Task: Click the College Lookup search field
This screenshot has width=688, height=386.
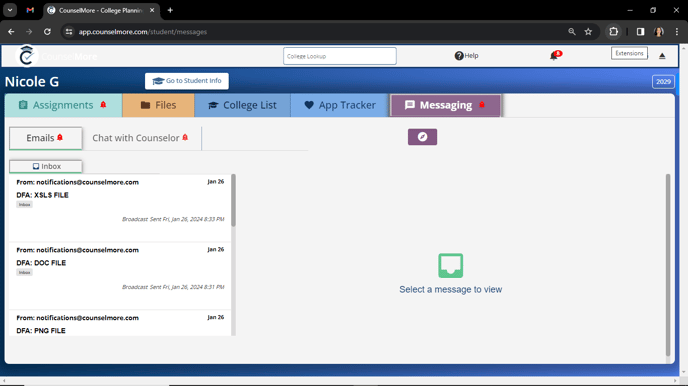Action: click(x=340, y=56)
